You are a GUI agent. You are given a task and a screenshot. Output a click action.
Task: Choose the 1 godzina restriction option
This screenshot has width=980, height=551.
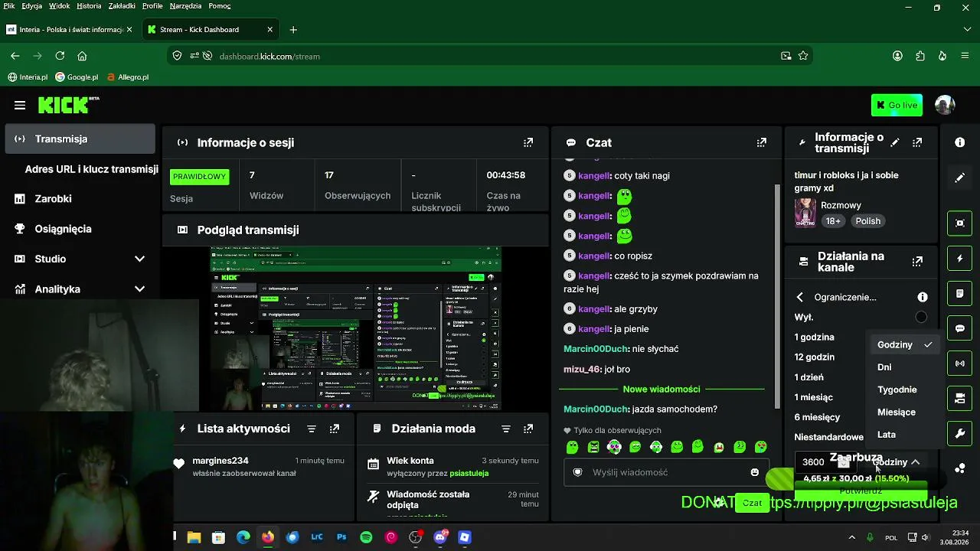(x=814, y=337)
